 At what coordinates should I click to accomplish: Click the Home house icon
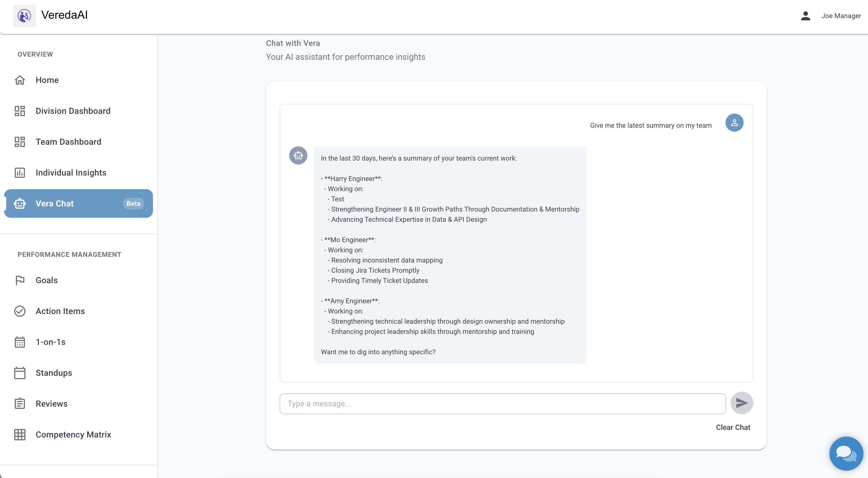pyautogui.click(x=20, y=80)
